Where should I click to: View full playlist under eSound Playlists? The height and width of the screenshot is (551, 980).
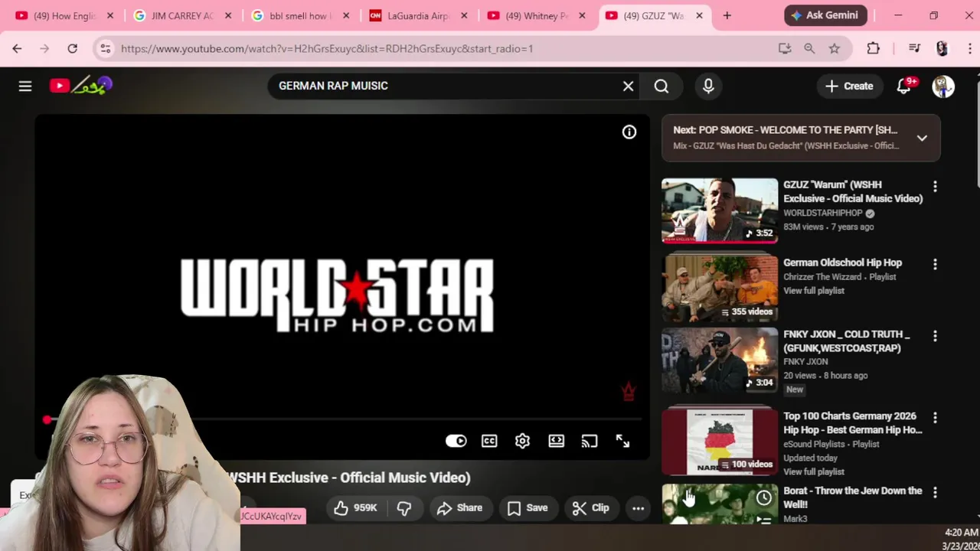coord(814,472)
